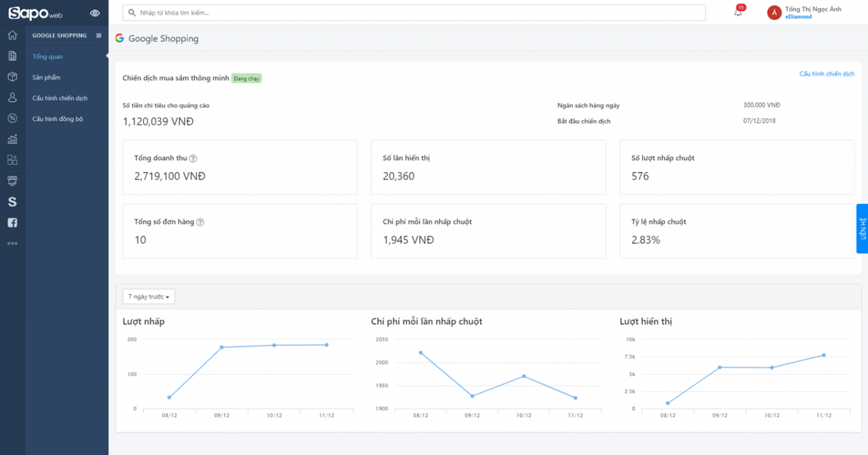The image size is (868, 455).
Task: Click the search keyword input field
Action: coord(414,12)
